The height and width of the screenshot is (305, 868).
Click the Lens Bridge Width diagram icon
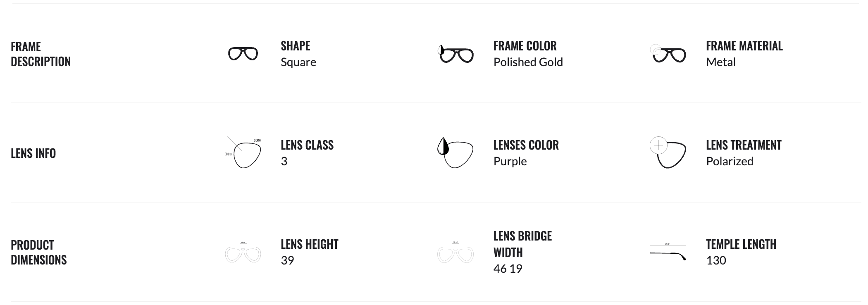455,253
